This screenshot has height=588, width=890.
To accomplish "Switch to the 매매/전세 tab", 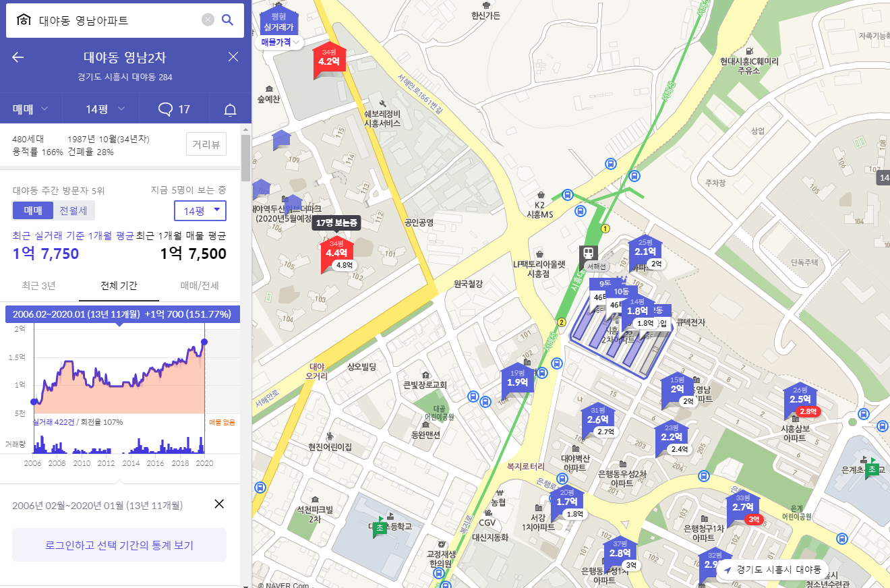I will pyautogui.click(x=200, y=285).
